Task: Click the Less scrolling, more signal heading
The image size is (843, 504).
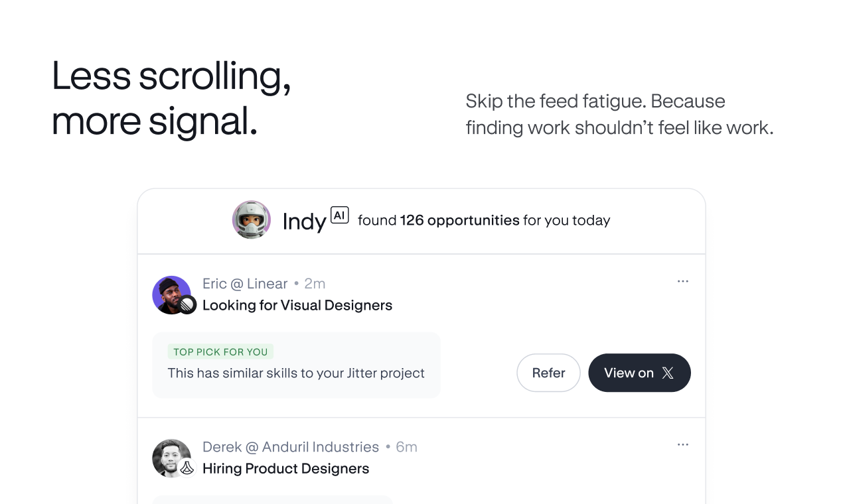Action: pos(171,97)
